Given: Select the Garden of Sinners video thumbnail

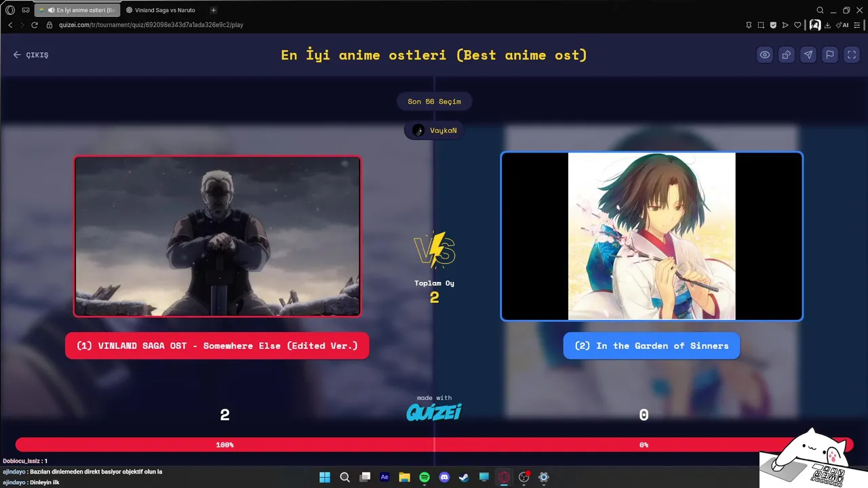Looking at the screenshot, I should pyautogui.click(x=652, y=236).
